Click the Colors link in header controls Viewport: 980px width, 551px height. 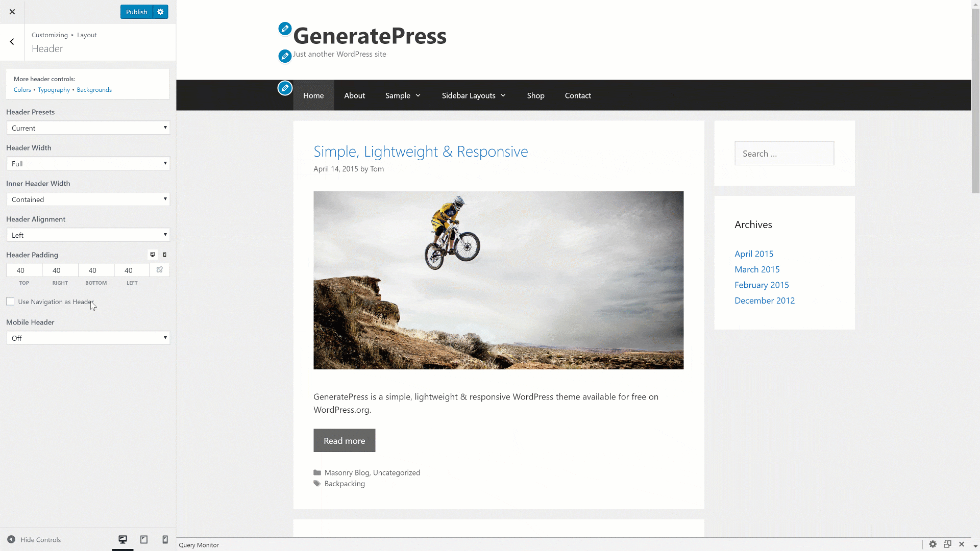click(x=21, y=89)
